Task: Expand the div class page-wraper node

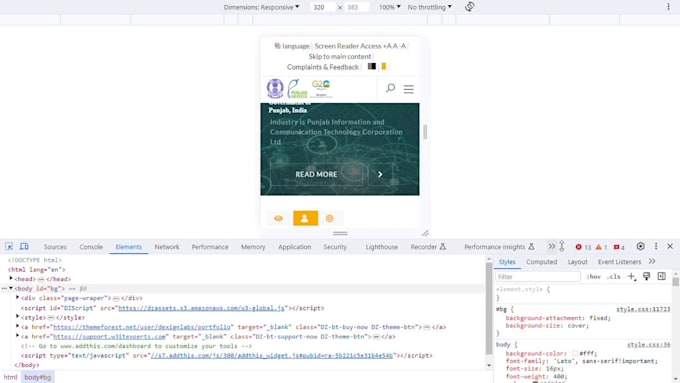Action: (x=17, y=298)
